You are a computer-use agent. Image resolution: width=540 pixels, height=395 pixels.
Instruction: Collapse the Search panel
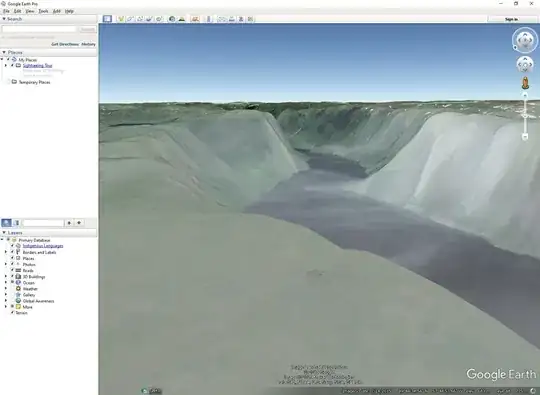pos(4,19)
